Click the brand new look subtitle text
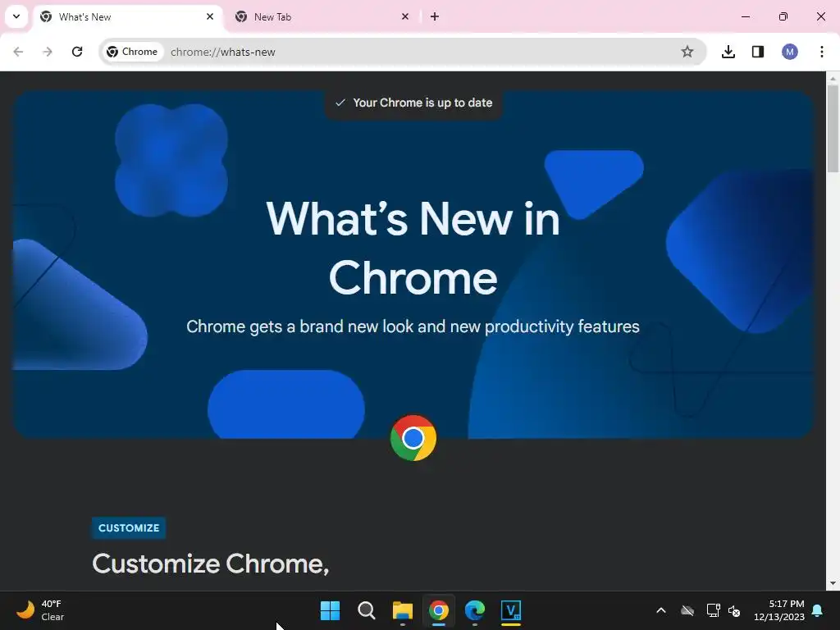 pos(413,326)
